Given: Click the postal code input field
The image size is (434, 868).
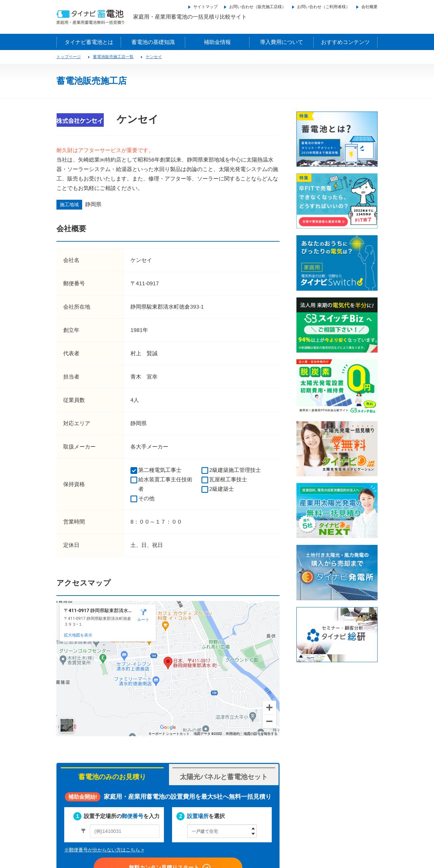Looking at the screenshot, I should (125, 831).
